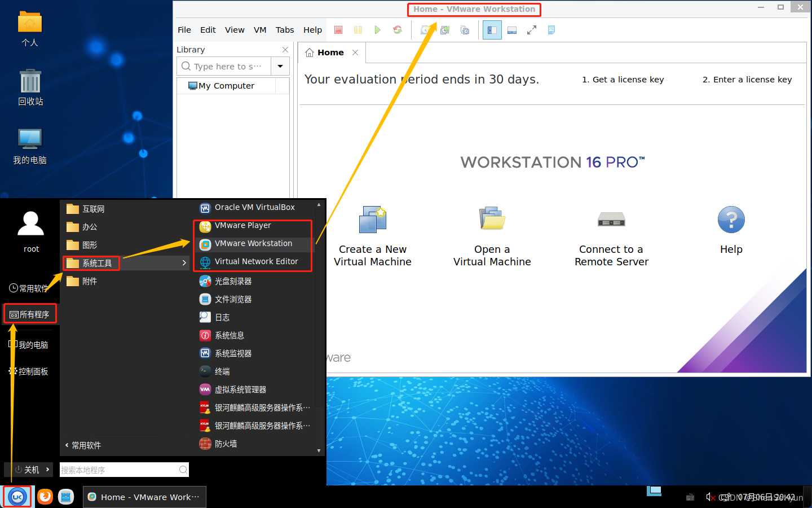Screen dimensions: 812x508
Task: Toggle the thumbnail bar toolbar icon
Action: [512, 30]
